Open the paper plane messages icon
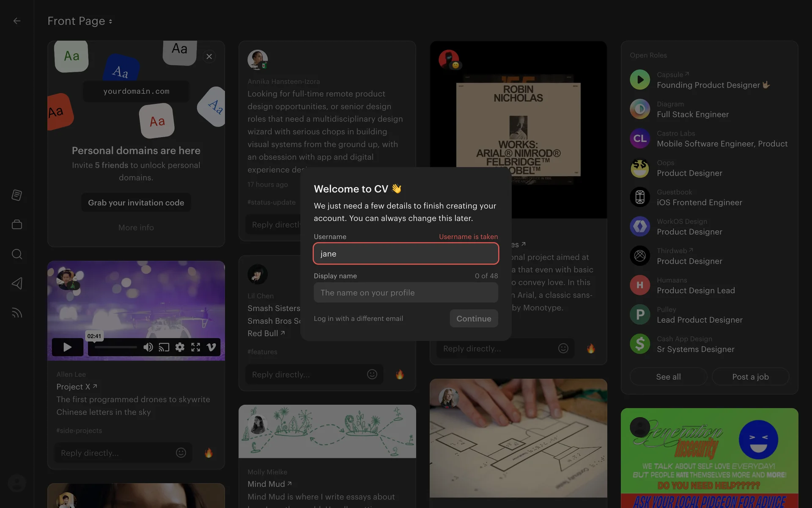The height and width of the screenshot is (508, 812). tap(17, 283)
